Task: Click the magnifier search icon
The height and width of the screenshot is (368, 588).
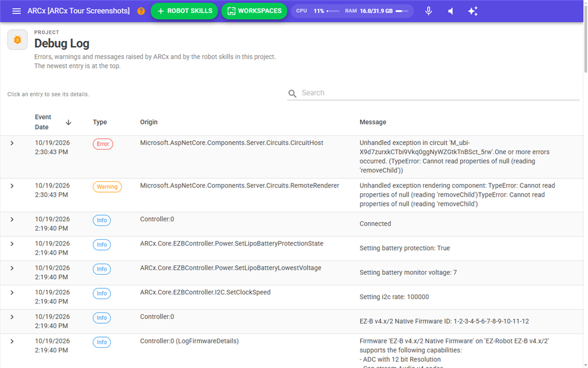Action: [x=292, y=93]
